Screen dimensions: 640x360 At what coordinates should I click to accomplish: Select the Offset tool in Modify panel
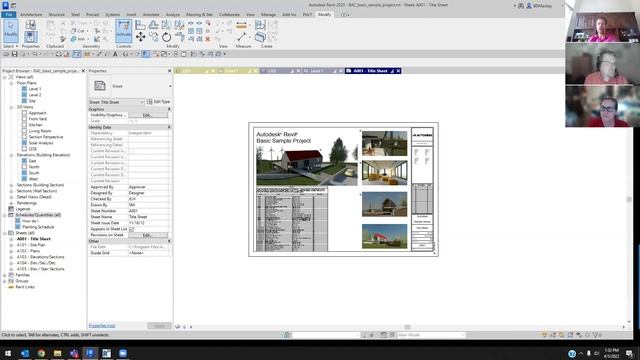[x=153, y=25]
